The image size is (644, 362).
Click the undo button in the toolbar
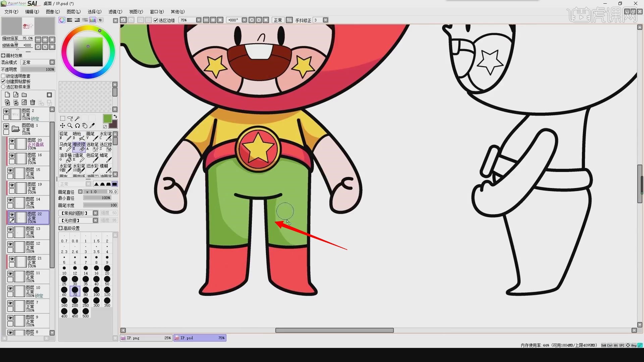click(x=123, y=20)
